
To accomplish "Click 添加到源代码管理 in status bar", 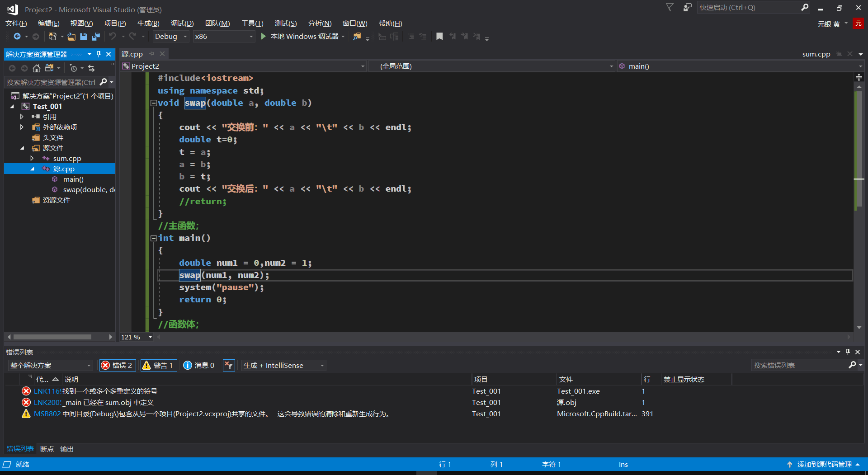I will pyautogui.click(x=824, y=464).
